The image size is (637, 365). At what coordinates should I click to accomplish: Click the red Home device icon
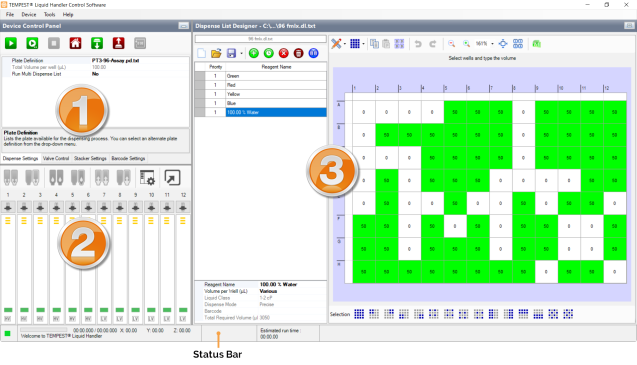coord(75,43)
